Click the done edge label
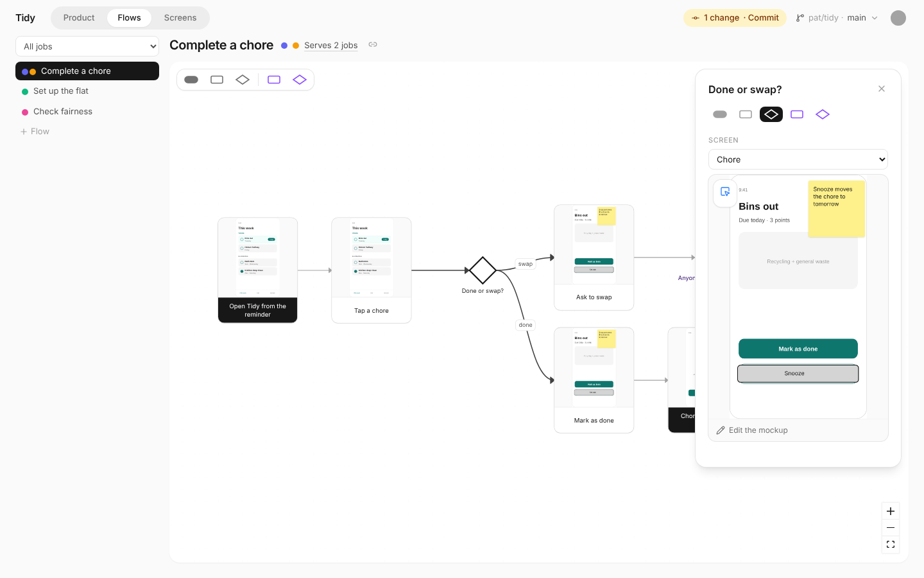924x578 pixels. (526, 325)
